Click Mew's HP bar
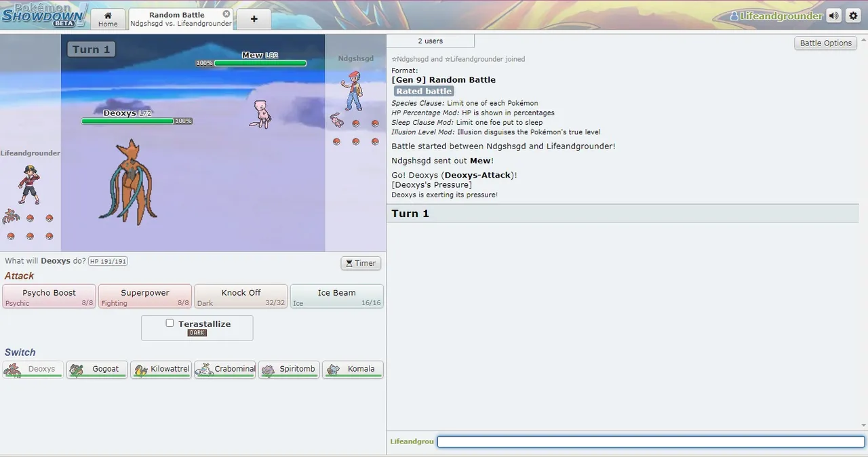Viewport: 868px width, 457px height. 260,63
